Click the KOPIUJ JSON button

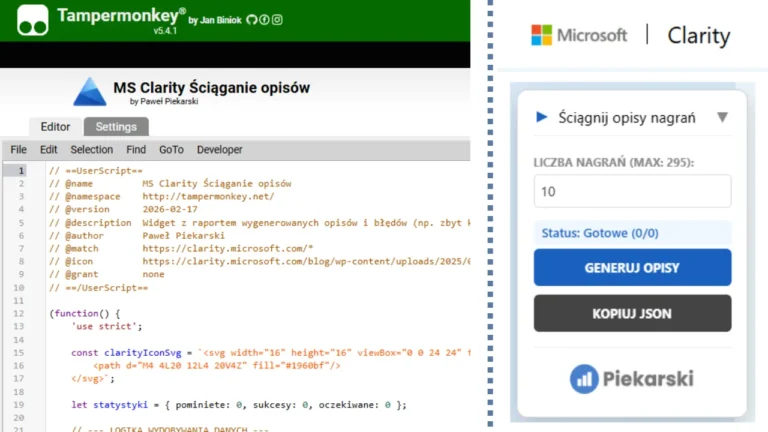point(632,313)
